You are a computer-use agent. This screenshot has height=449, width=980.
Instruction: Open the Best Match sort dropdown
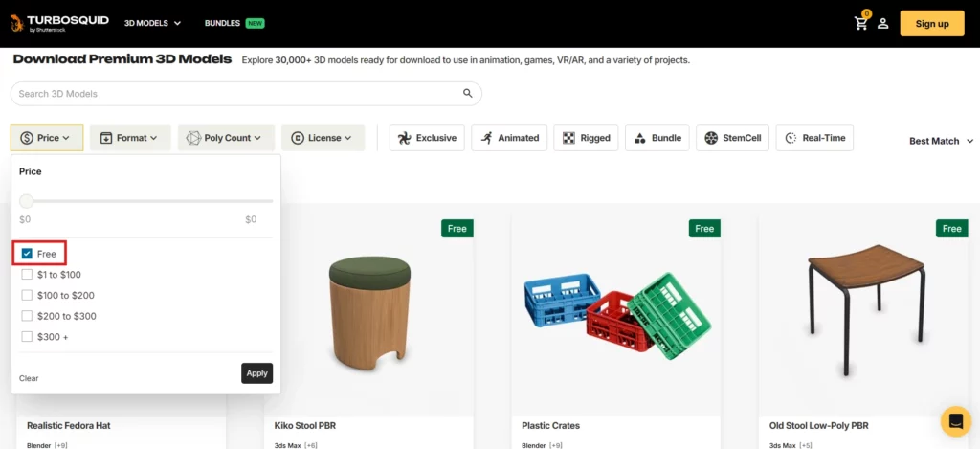tap(941, 141)
